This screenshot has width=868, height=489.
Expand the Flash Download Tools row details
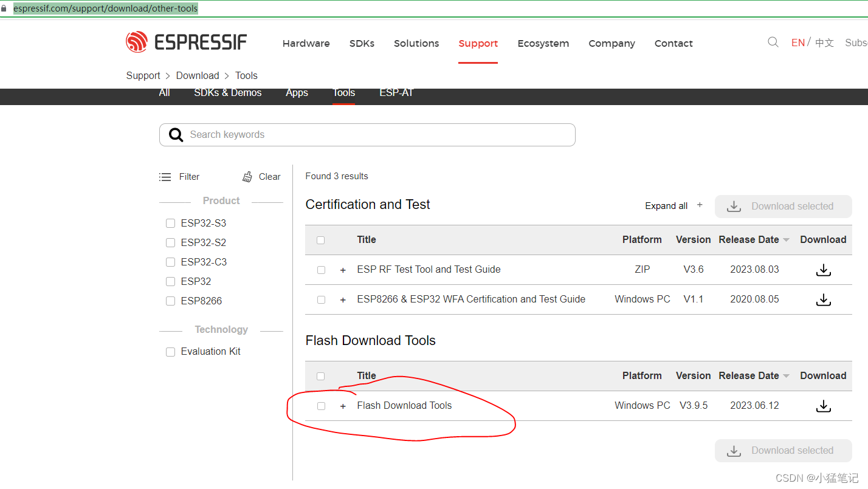point(343,406)
